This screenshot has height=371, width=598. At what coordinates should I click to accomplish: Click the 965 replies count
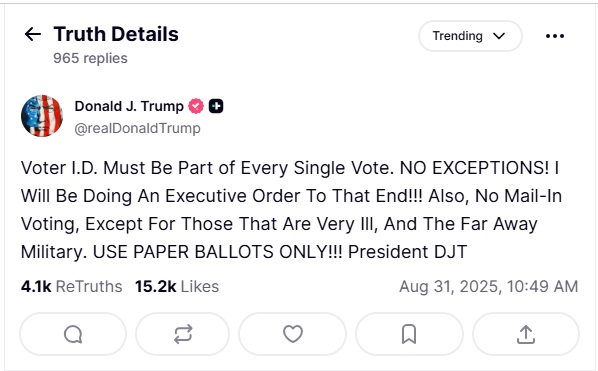pyautogui.click(x=90, y=58)
